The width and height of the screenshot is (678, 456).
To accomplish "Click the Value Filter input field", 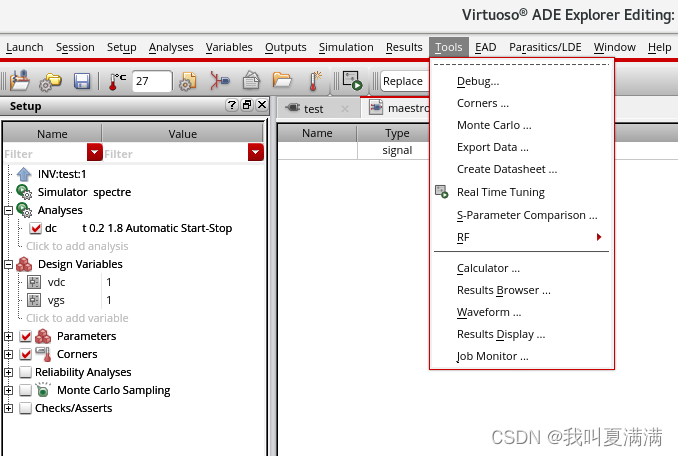I will coord(175,154).
